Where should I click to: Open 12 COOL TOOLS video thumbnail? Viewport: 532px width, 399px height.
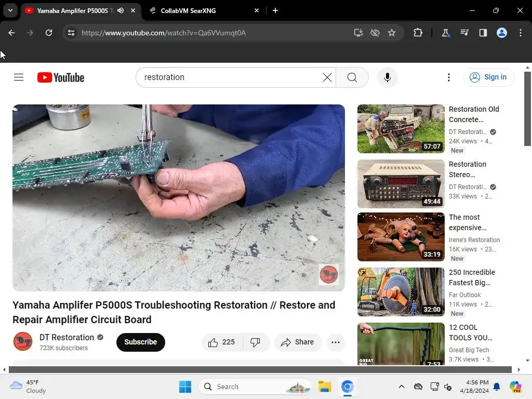tap(401, 344)
